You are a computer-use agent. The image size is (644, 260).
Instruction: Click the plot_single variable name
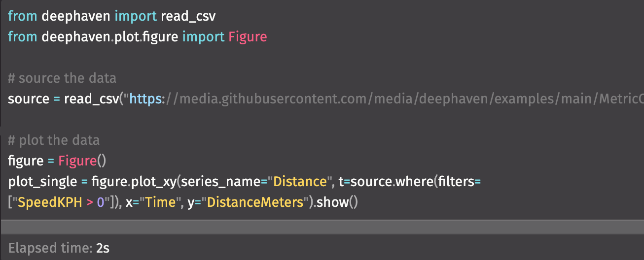point(42,182)
